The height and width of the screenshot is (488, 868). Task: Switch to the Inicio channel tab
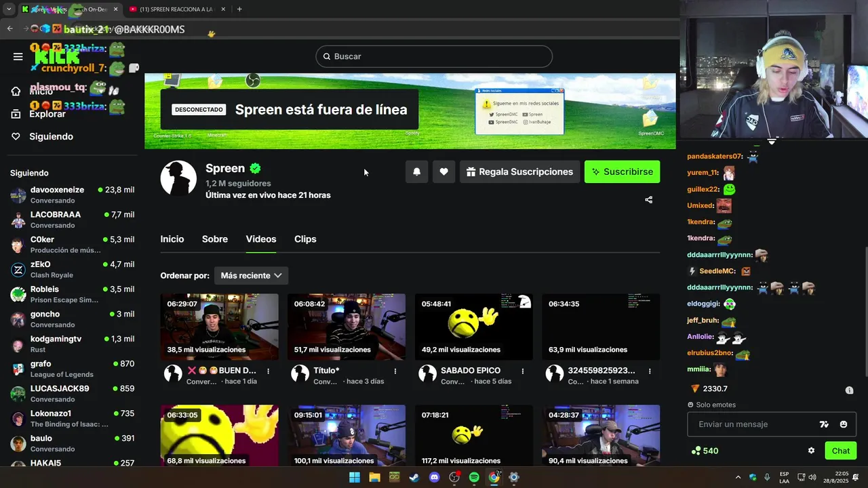click(172, 239)
